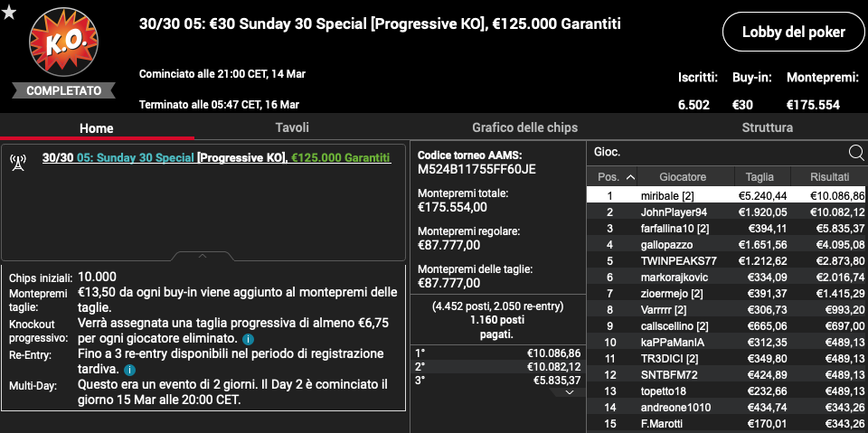Go to the Struttura tab
This screenshot has height=433, width=868.
[x=768, y=127]
